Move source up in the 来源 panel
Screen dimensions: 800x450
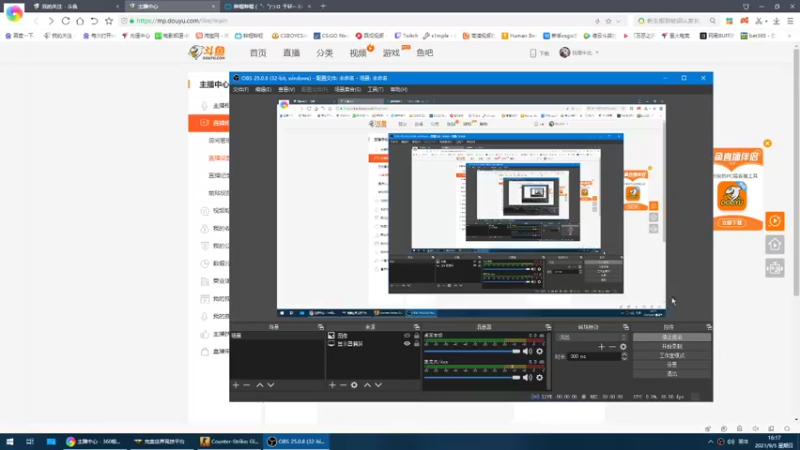pyautogui.click(x=367, y=385)
